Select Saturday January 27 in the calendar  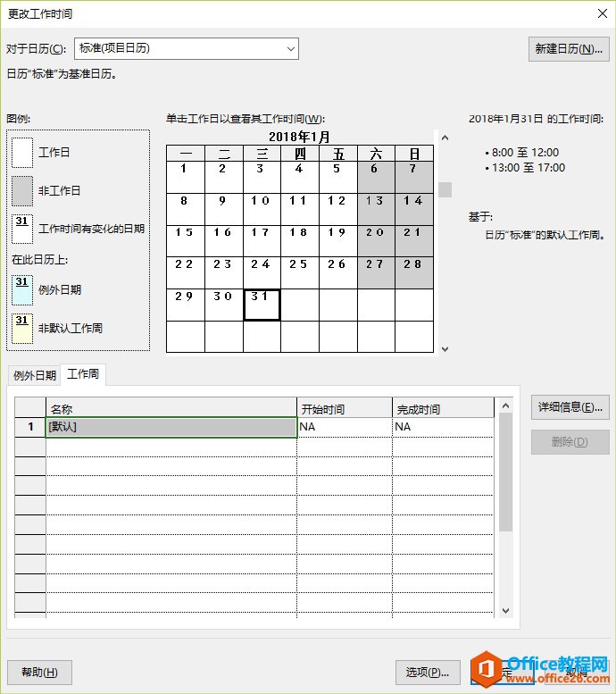click(376, 272)
